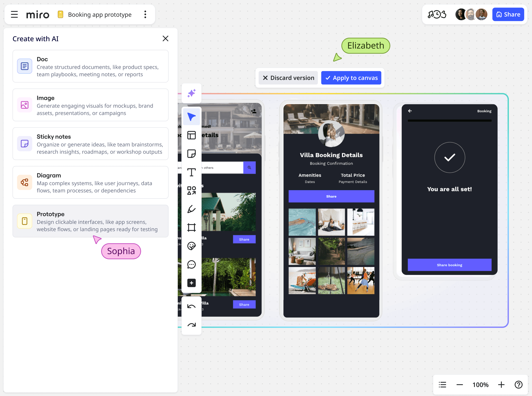
Task: Choose Diagram in Create with AI
Action: [91, 182]
